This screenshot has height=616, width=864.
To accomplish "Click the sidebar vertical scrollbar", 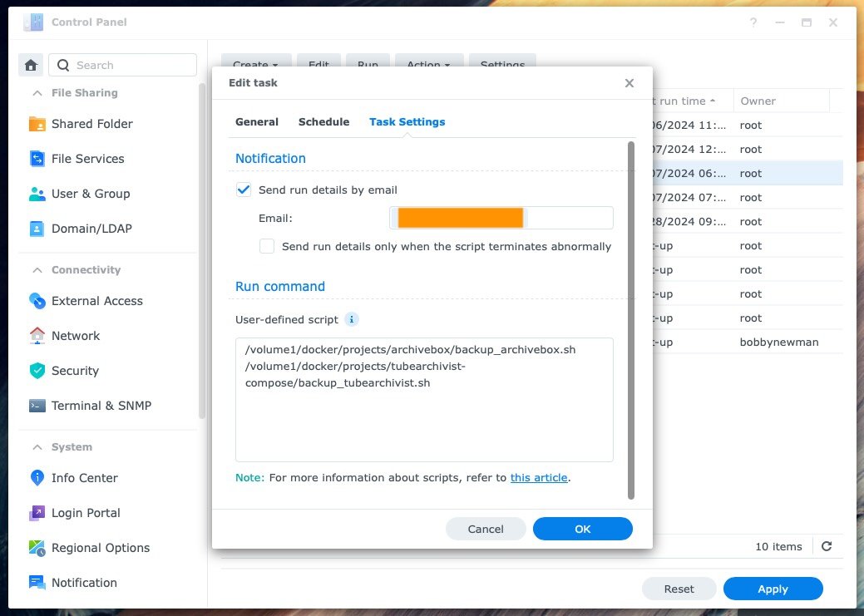I will [202, 251].
